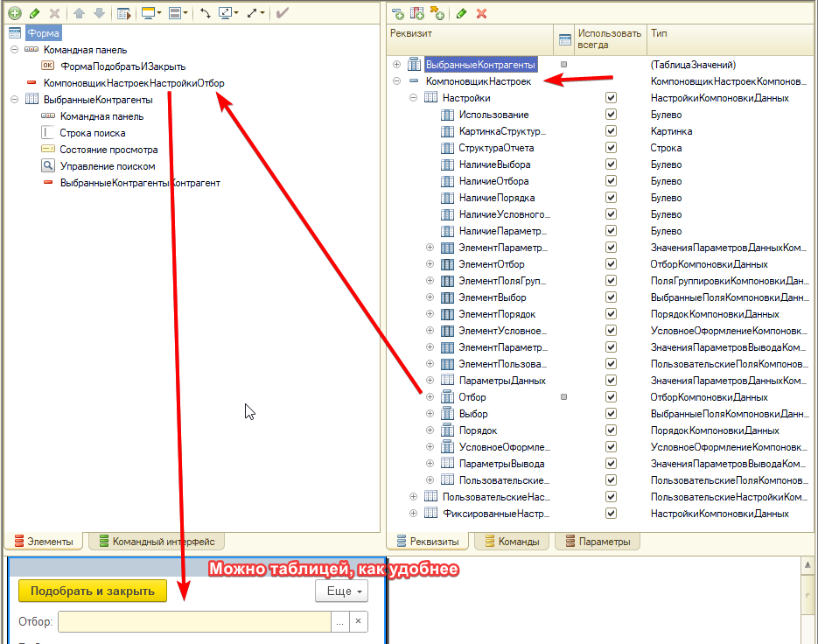This screenshot has height=644, width=818.
Task: Select КомпоновщикНастроекНастройкиОтбор in the elements tree
Action: coord(134,83)
